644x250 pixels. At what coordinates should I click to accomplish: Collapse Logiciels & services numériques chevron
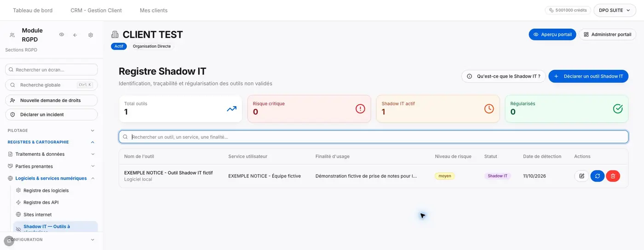92,178
